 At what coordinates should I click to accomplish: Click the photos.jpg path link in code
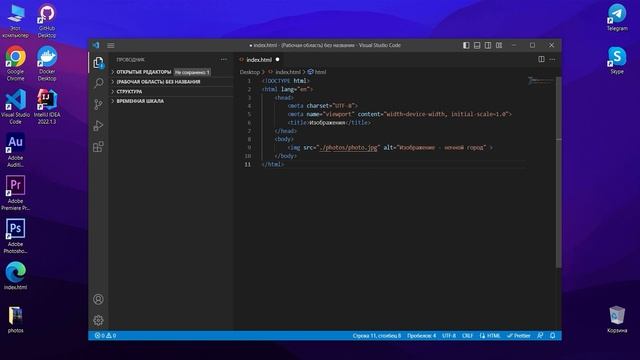[x=348, y=147]
